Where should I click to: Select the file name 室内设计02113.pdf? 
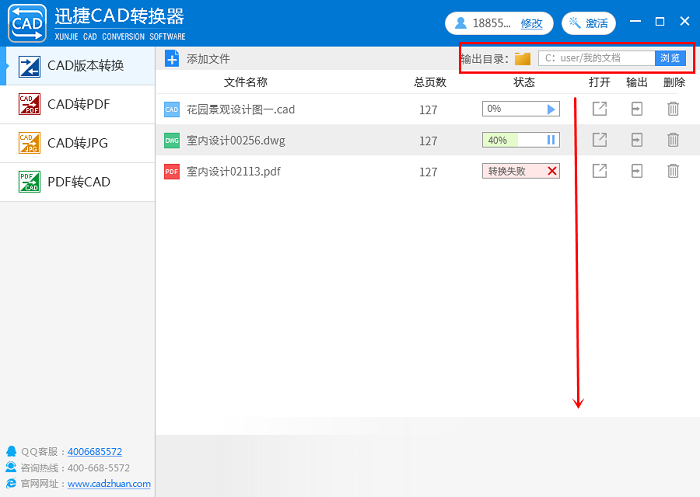point(233,171)
